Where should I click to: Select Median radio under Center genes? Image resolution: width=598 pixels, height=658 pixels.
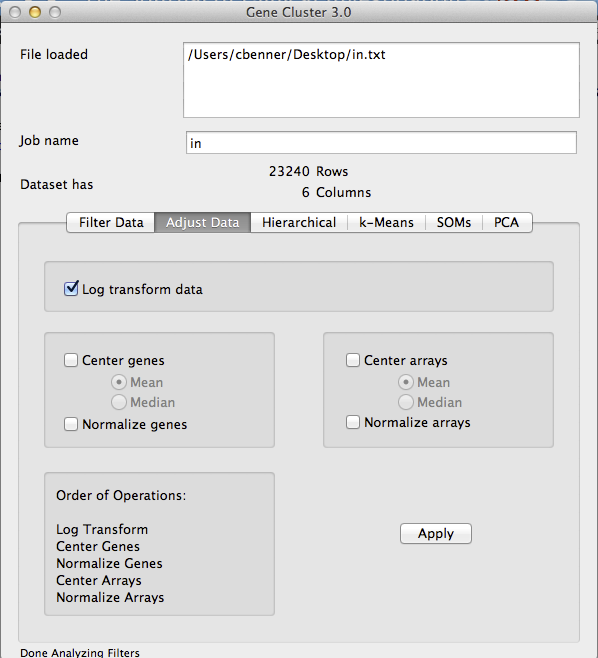[119, 402]
